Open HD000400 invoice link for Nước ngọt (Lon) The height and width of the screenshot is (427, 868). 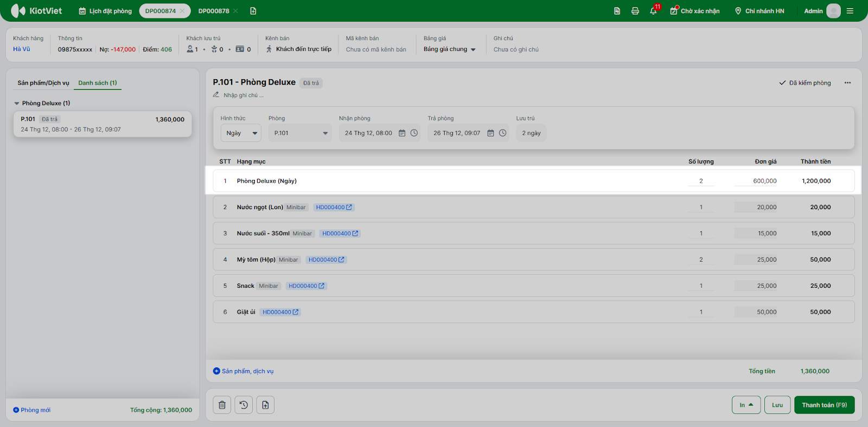(334, 207)
